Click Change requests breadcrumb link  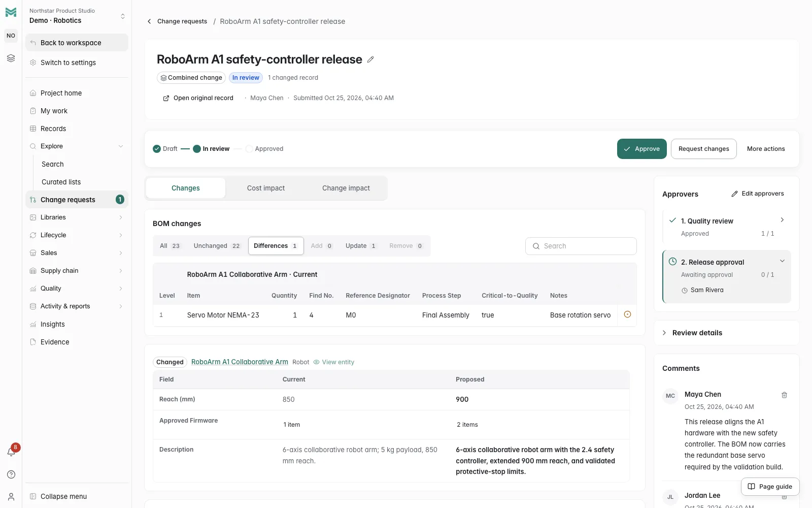[x=182, y=21]
